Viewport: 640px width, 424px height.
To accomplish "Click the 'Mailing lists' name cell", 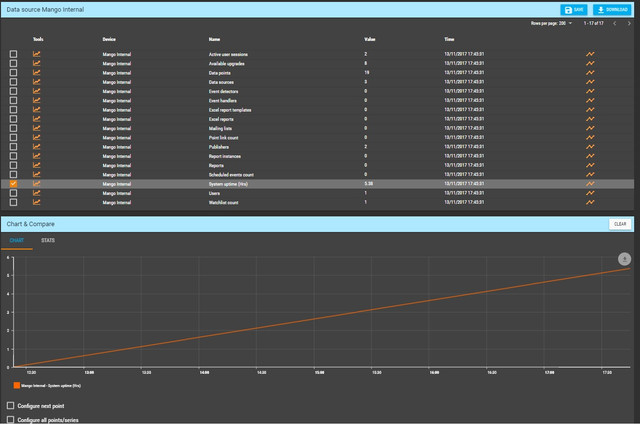I will point(220,128).
